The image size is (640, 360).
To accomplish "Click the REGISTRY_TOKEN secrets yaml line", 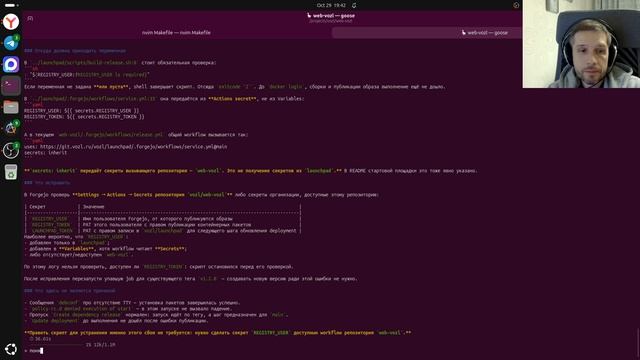I will click(84, 117).
